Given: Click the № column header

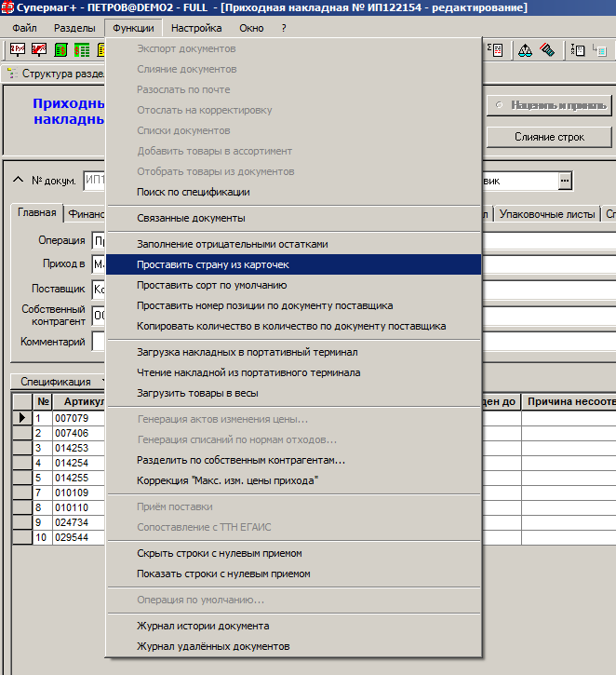Looking at the screenshot, I should pos(43,401).
